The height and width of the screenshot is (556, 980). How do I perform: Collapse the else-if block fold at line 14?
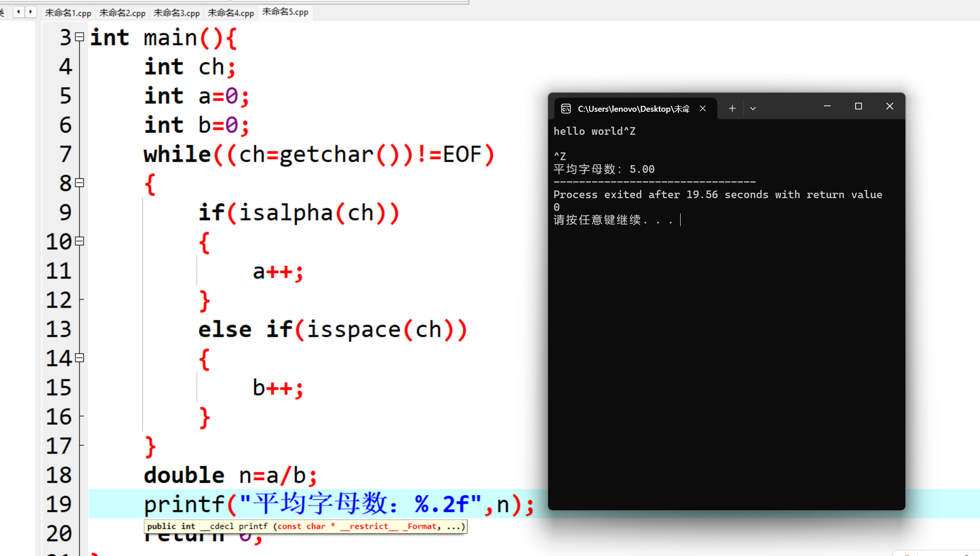click(x=80, y=358)
